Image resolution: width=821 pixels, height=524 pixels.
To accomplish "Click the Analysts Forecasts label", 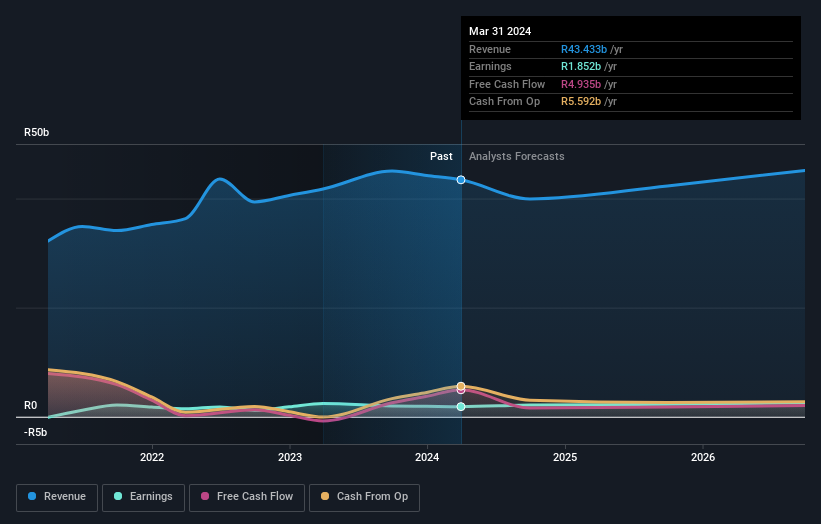I will click(517, 157).
